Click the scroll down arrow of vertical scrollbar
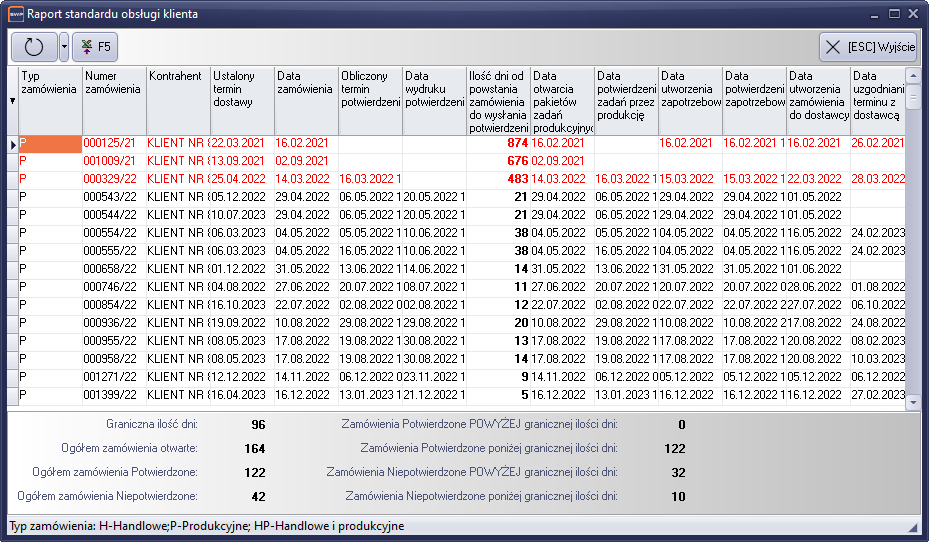Image resolution: width=929 pixels, height=542 pixels. click(x=912, y=402)
